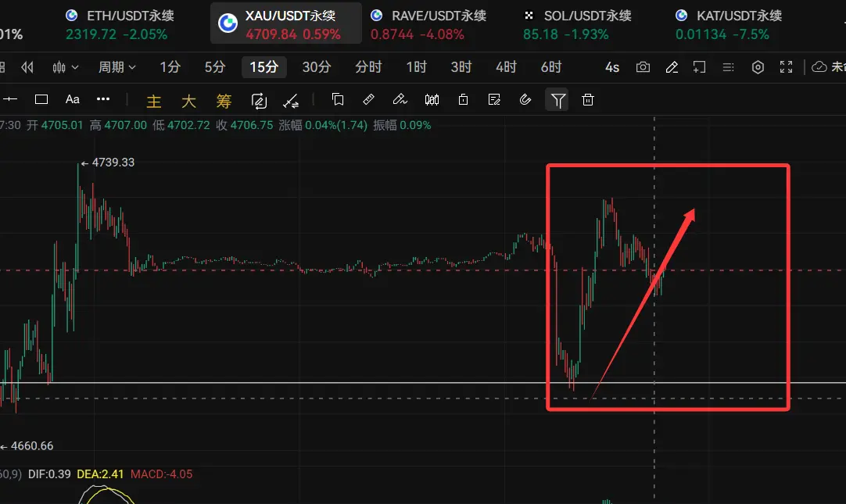Select the rectangle drawing tool
This screenshot has height=504, width=846.
pos(41,99)
